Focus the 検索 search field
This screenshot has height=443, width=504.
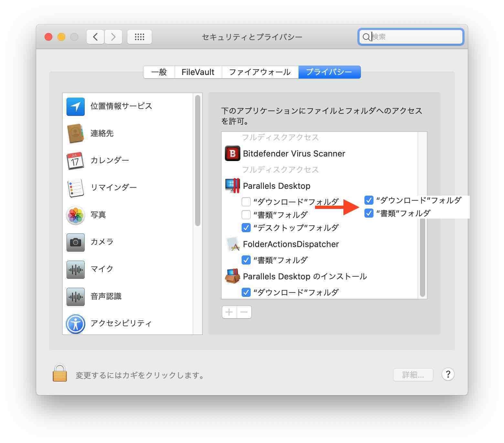411,37
